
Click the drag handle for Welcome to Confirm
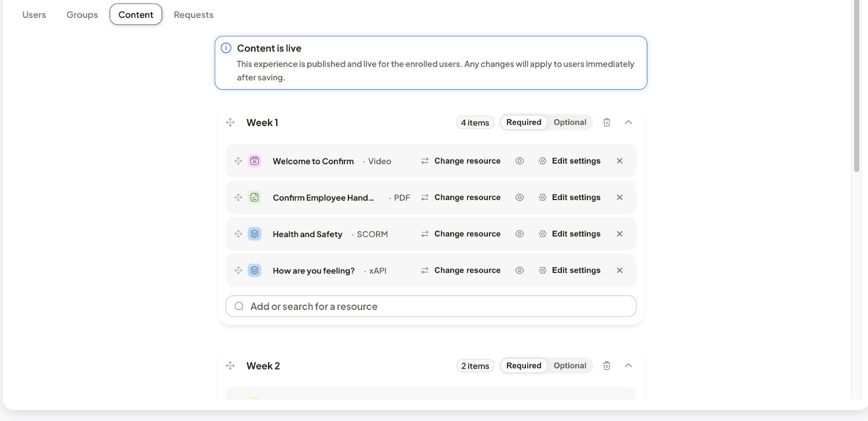[238, 161]
